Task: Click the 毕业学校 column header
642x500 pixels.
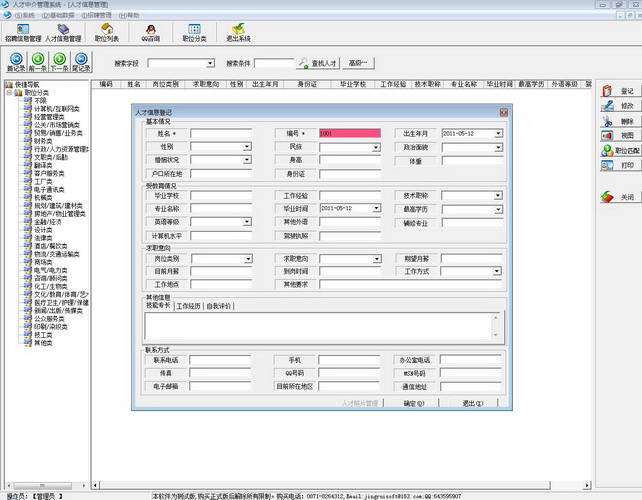Action: pyautogui.click(x=353, y=84)
